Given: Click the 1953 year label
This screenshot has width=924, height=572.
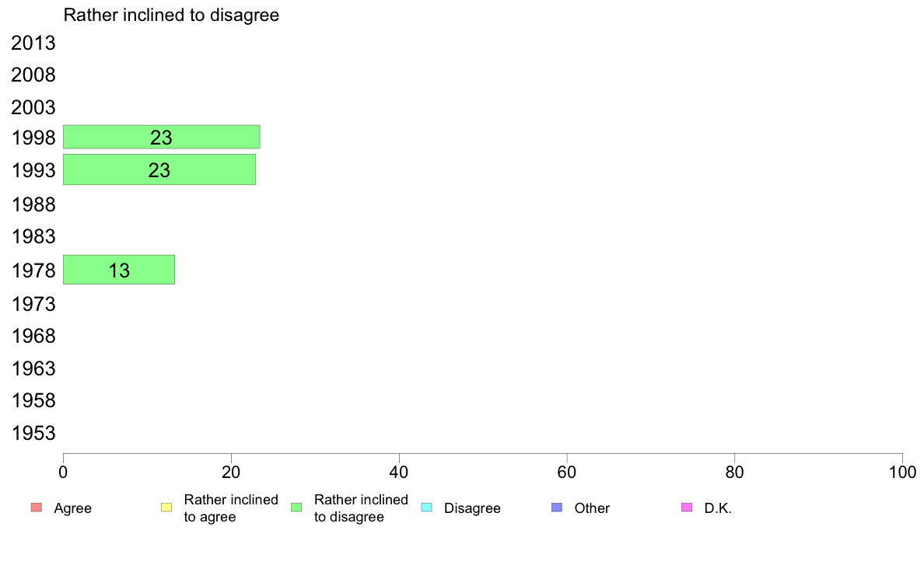Looking at the screenshot, I should coord(33,433).
